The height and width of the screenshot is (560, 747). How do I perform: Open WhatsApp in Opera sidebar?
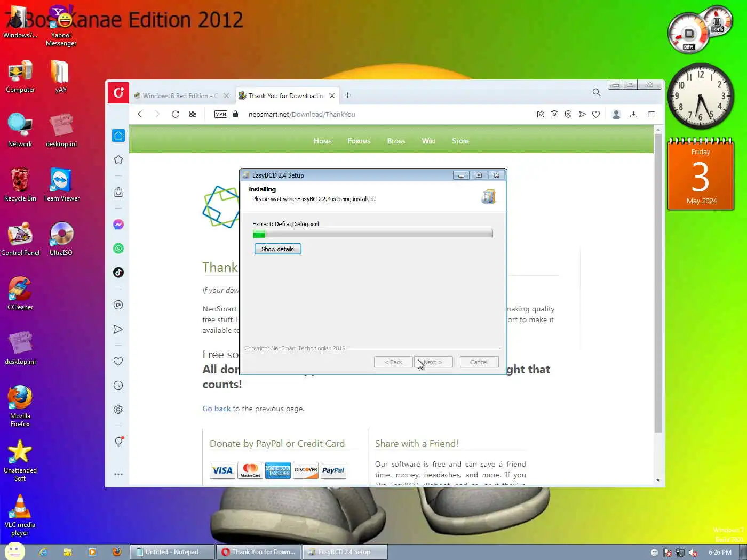click(118, 249)
